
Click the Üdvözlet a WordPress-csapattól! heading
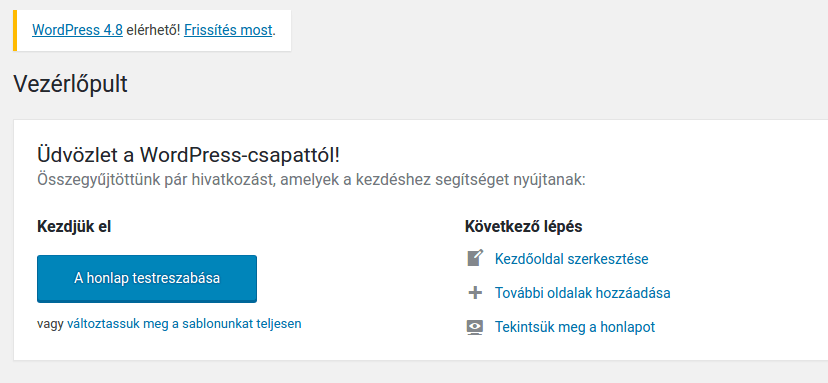189,155
